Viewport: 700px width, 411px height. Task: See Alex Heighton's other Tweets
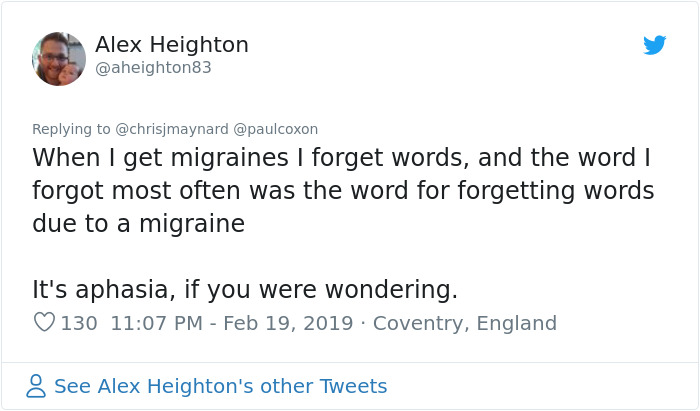(x=220, y=386)
